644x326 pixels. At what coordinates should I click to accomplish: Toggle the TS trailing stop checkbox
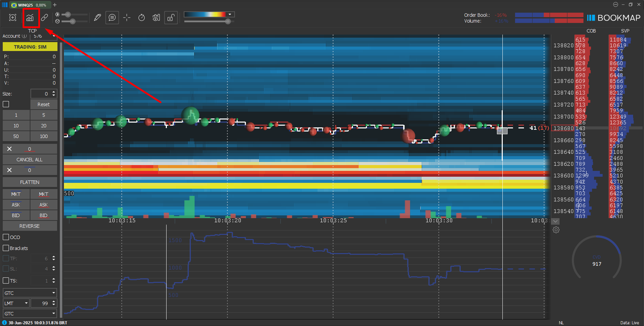click(6, 280)
